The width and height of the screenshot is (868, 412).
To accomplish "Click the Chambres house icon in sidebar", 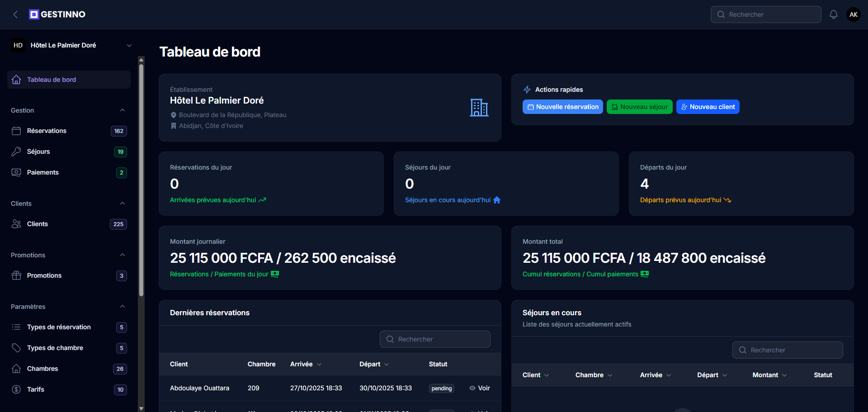I will click(16, 369).
